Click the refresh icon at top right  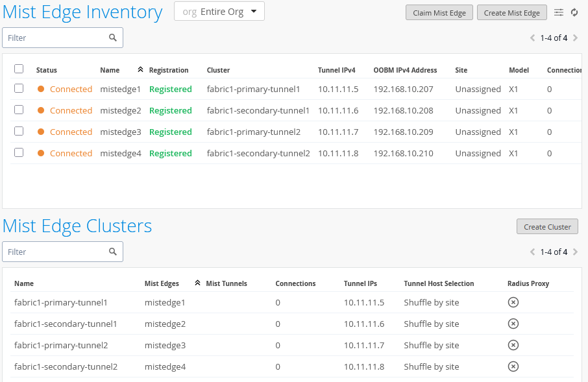pyautogui.click(x=574, y=12)
